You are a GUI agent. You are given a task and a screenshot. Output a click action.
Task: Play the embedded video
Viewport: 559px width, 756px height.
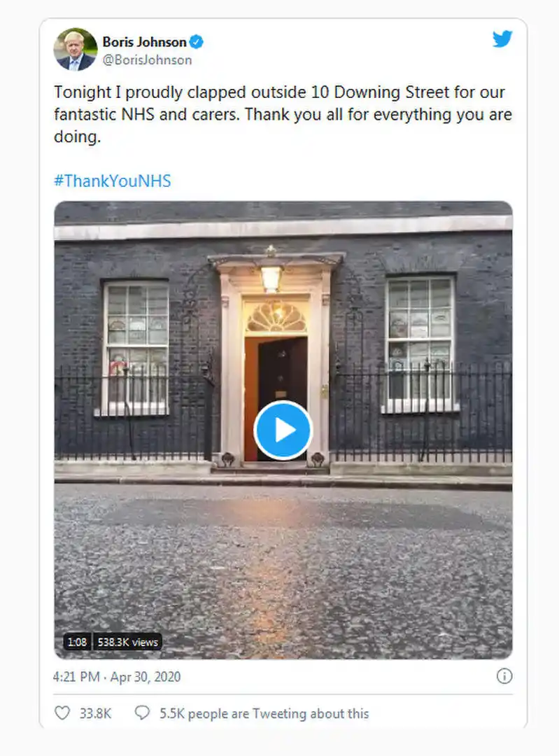(x=283, y=430)
